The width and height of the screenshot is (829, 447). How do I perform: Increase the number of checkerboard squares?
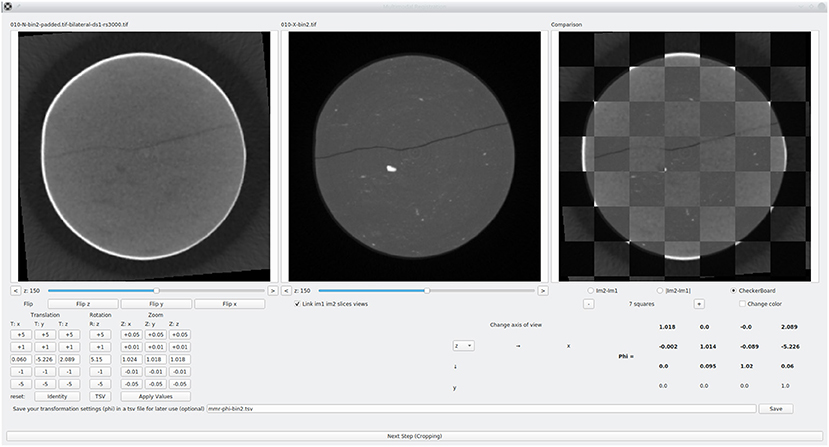[x=699, y=304]
